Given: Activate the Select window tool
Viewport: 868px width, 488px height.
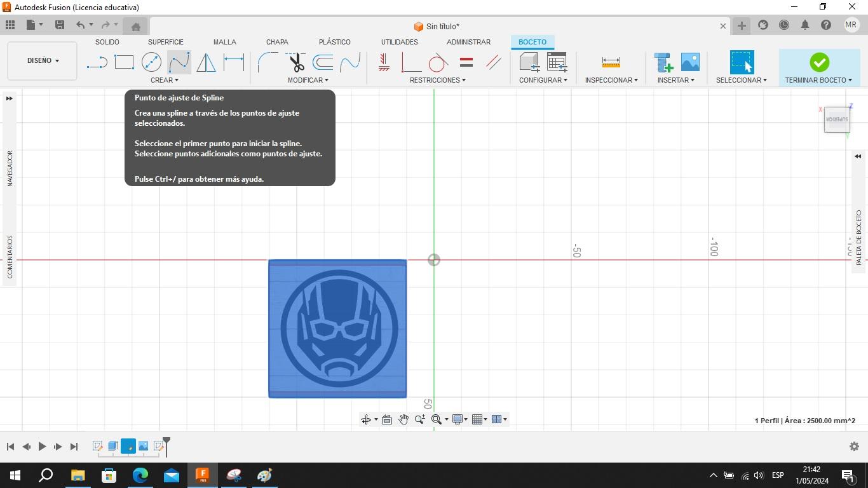Looking at the screenshot, I should [x=742, y=62].
